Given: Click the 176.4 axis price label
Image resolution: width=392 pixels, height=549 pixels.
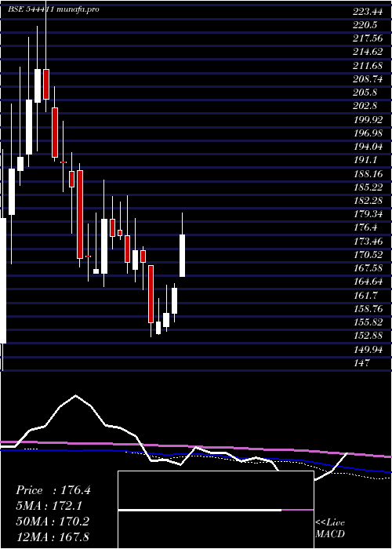Looking at the screenshot, I should coord(365,227).
